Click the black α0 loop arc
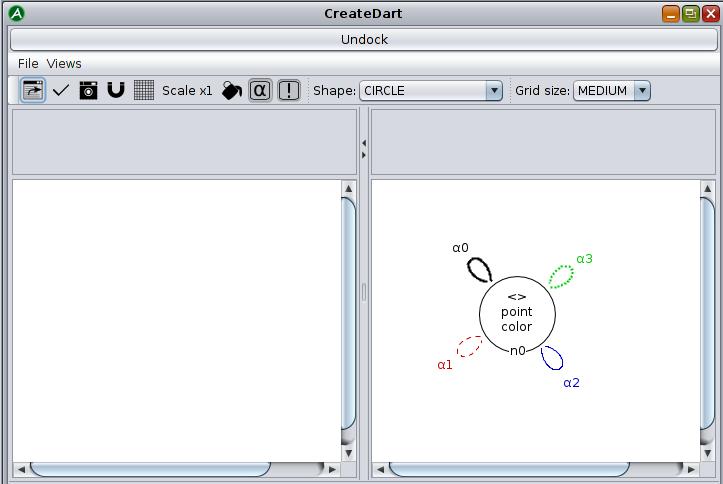 point(480,270)
